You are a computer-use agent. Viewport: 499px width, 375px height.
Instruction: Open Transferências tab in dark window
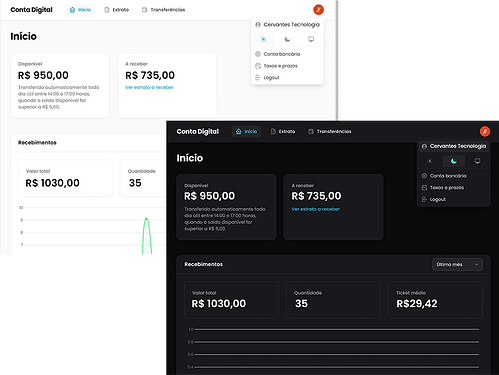330,132
